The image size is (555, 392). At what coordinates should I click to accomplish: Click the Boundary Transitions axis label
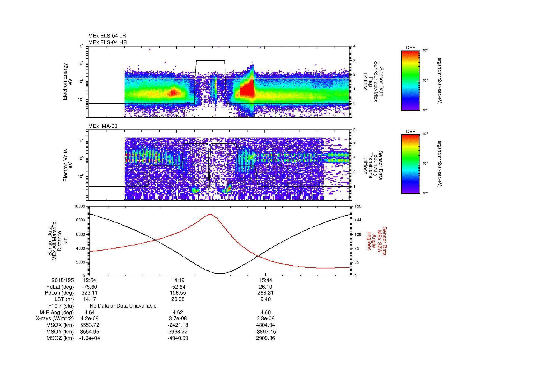[x=373, y=165]
